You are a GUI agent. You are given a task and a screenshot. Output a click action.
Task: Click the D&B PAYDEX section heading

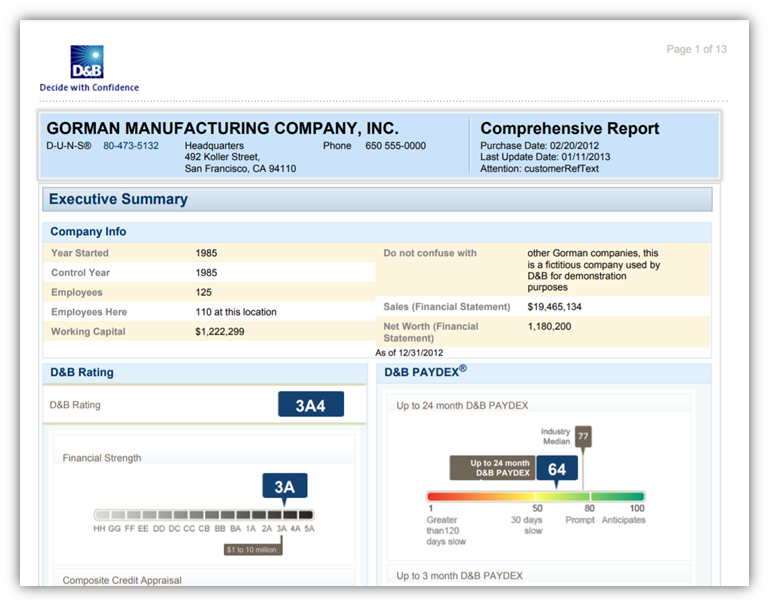tap(425, 372)
